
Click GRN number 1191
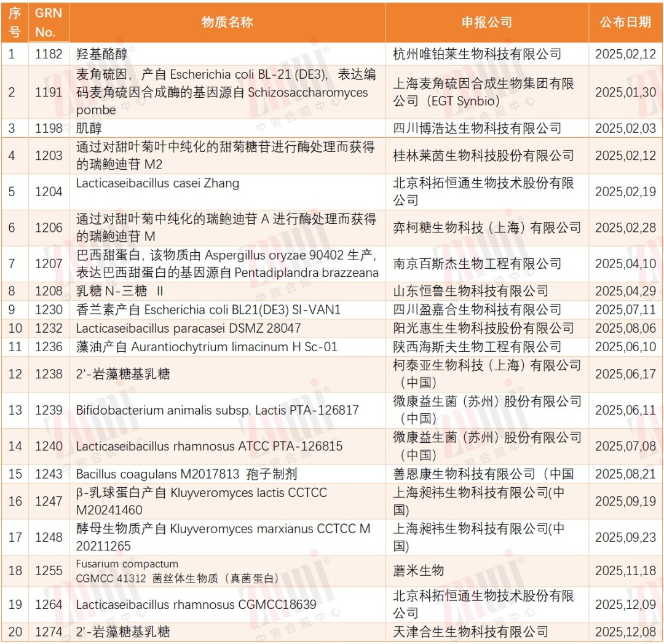coord(49,92)
